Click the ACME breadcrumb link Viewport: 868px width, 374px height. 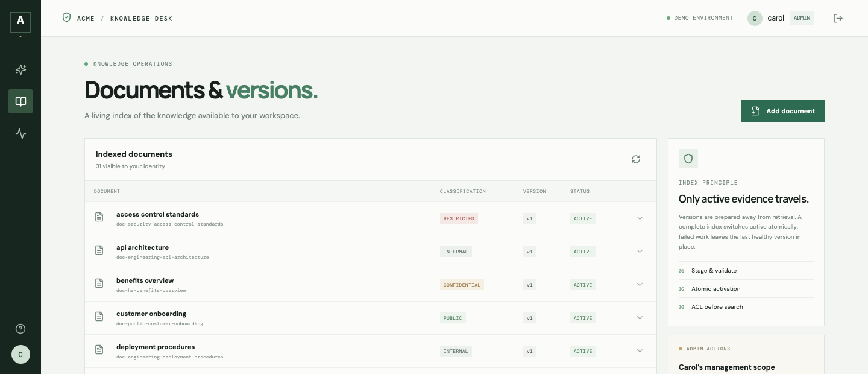pos(86,19)
